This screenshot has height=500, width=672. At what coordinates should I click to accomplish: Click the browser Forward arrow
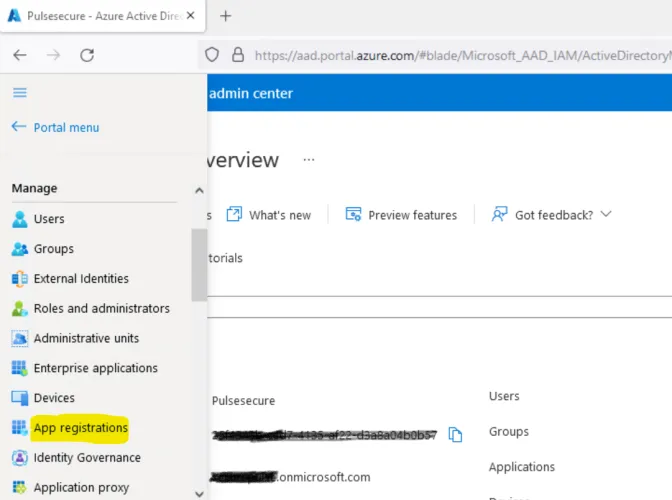[54, 55]
